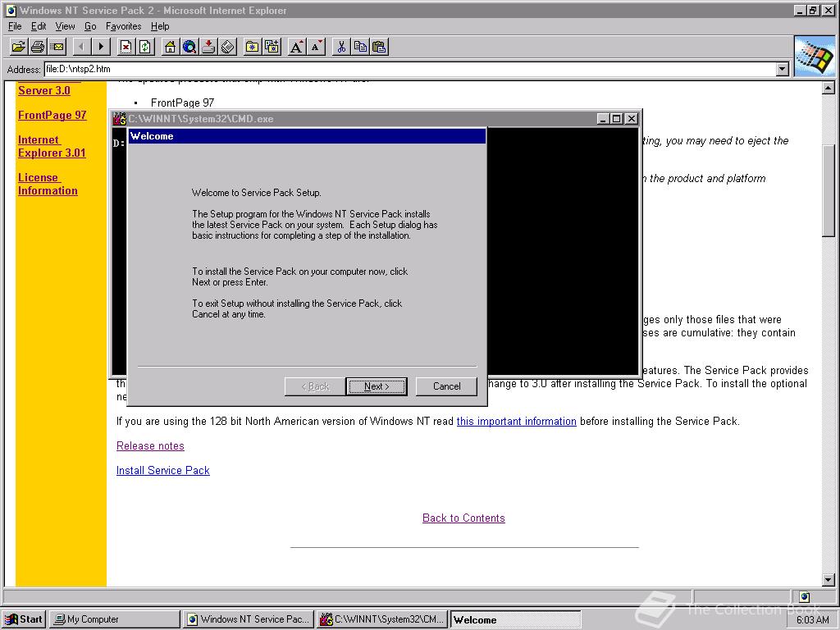The image size is (840, 630).
Task: Click the Internet Explorer title bar icon
Action: coord(11,10)
